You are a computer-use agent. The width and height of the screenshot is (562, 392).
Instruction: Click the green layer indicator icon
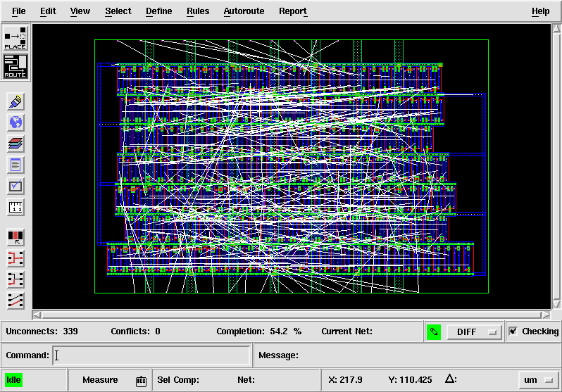434,331
